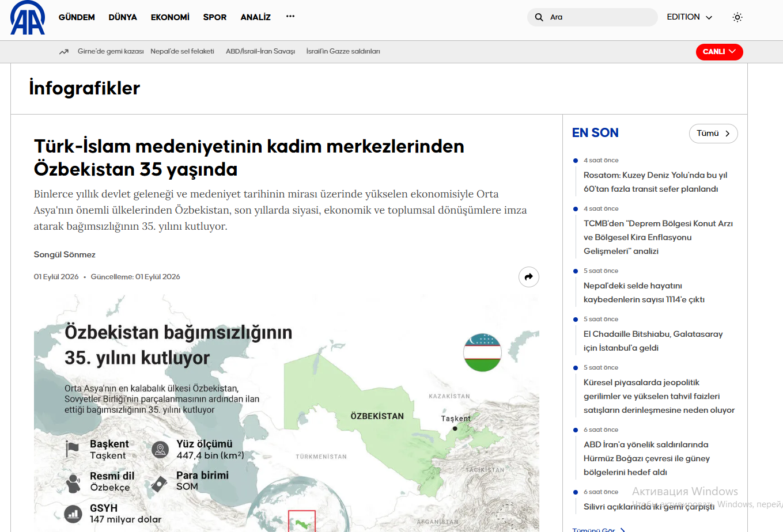Open the three-dots more menu
The height and width of the screenshot is (532, 783).
click(x=290, y=17)
